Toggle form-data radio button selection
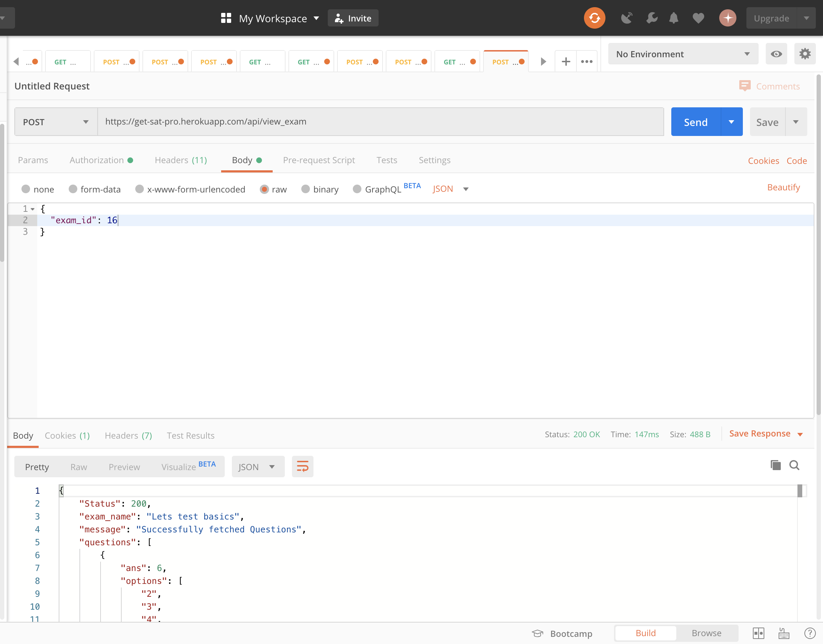This screenshot has height=644, width=823. (x=72, y=189)
